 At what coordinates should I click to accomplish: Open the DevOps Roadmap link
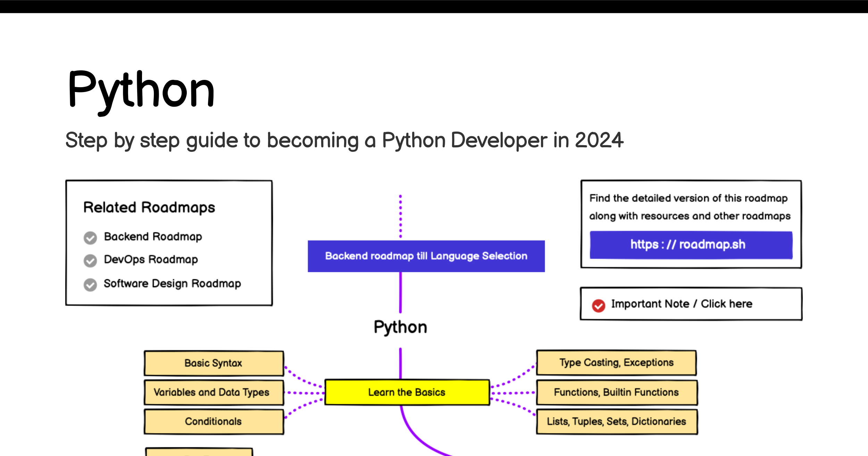tap(151, 260)
